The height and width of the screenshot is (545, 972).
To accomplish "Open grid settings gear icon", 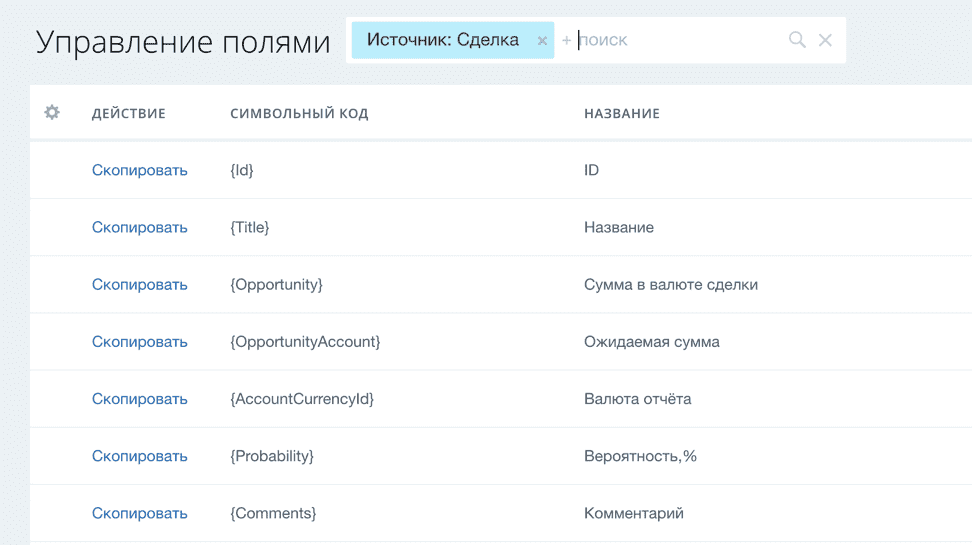I will point(52,113).
